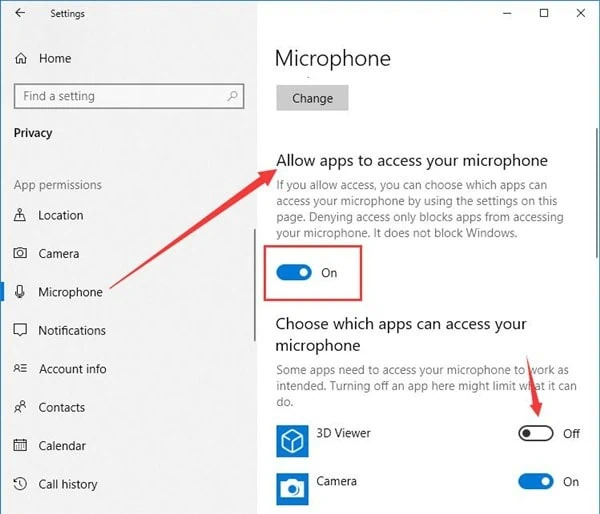Click the 3D Viewer app icon
The width and height of the screenshot is (600, 514).
(x=292, y=442)
